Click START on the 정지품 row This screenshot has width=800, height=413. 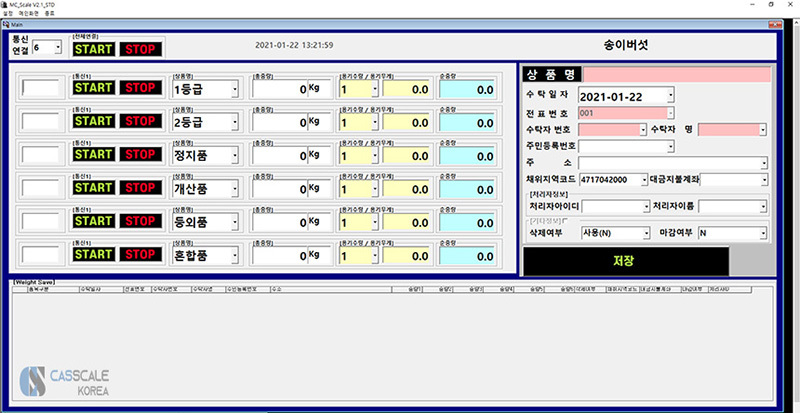click(93, 154)
